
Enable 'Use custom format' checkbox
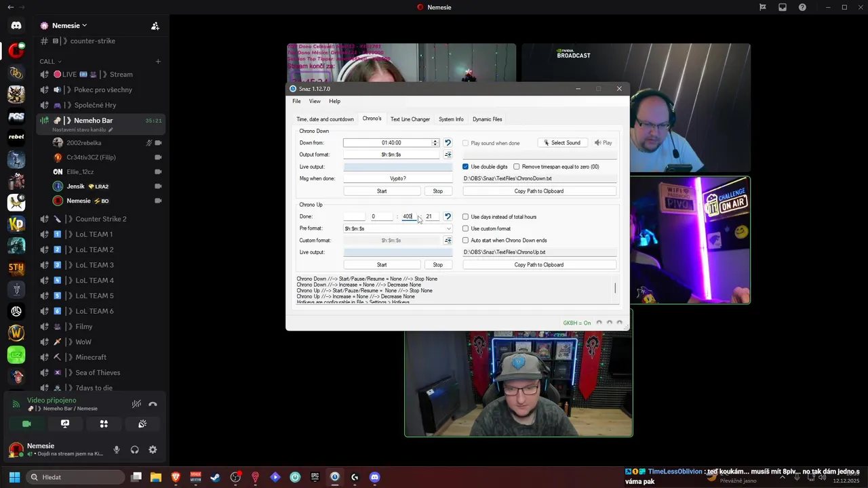(465, 228)
